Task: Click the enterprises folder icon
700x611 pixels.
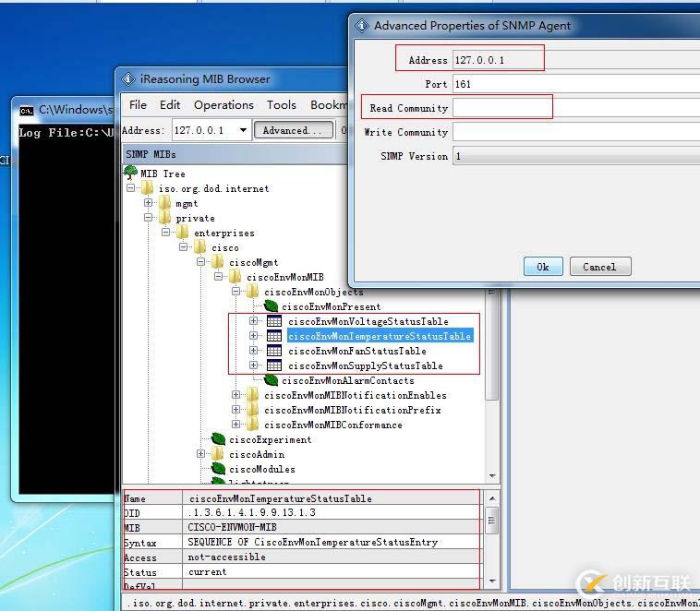Action: (x=182, y=233)
